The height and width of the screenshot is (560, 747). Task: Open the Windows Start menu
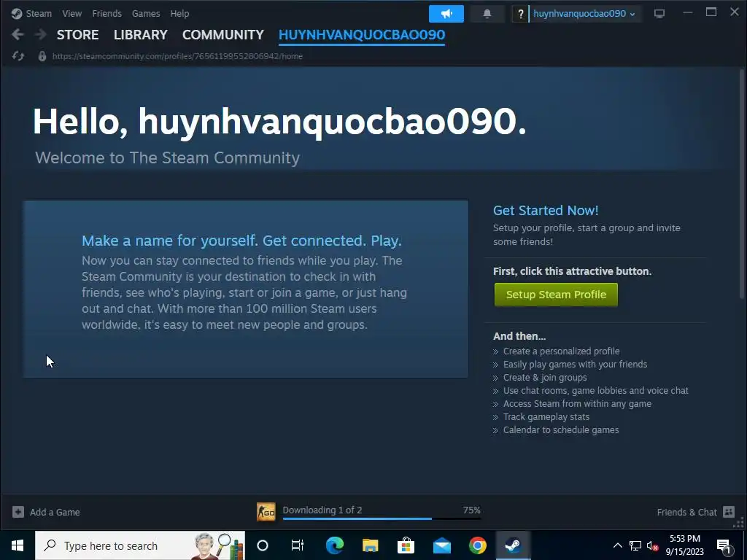click(18, 545)
